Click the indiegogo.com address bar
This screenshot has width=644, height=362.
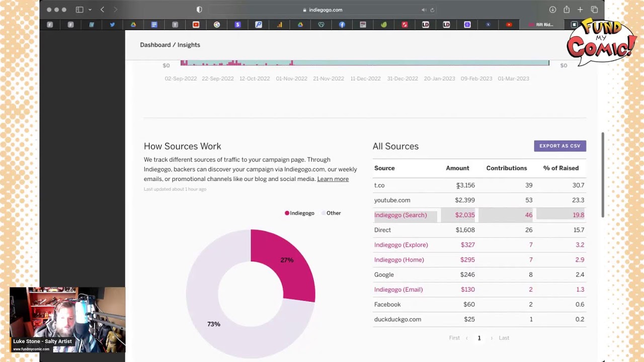322,10
